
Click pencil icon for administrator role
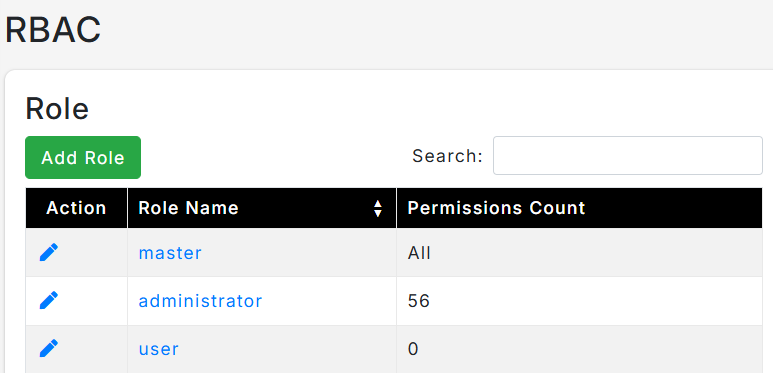(x=49, y=301)
